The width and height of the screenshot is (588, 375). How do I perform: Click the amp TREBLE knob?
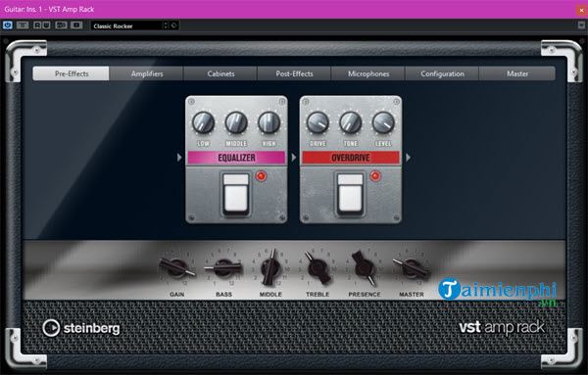318,267
